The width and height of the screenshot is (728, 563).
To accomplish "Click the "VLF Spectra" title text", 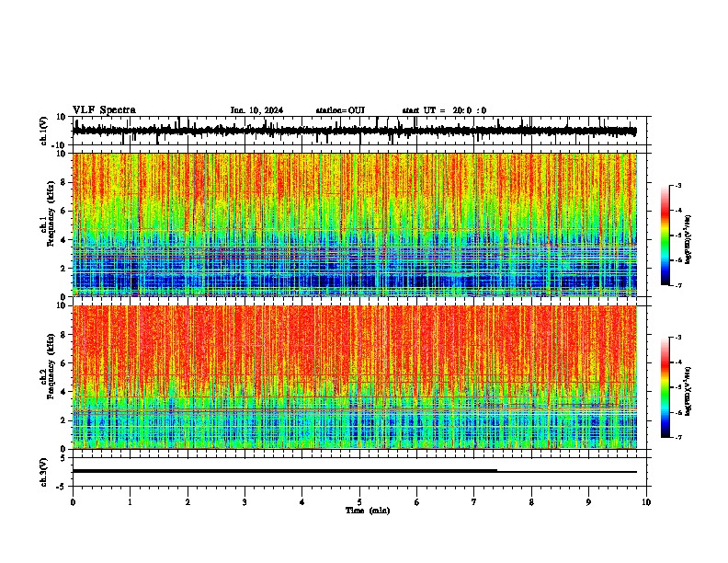I will click(x=104, y=110).
